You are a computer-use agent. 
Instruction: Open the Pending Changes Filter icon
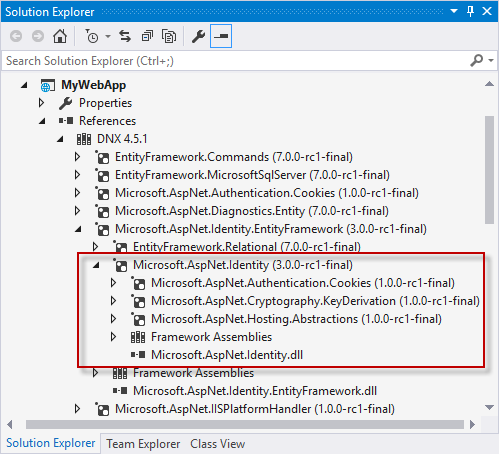[x=92, y=36]
